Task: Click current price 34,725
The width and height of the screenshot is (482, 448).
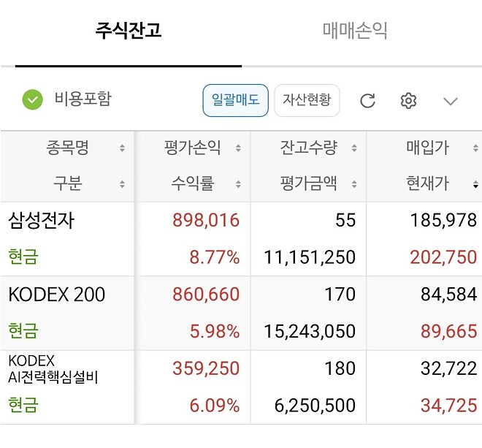Action: (x=449, y=405)
